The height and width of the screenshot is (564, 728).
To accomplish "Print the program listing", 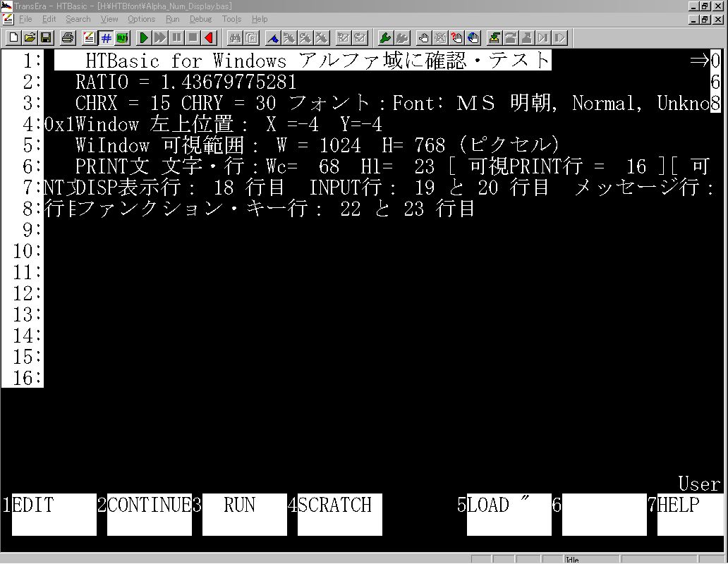I will click(x=68, y=37).
